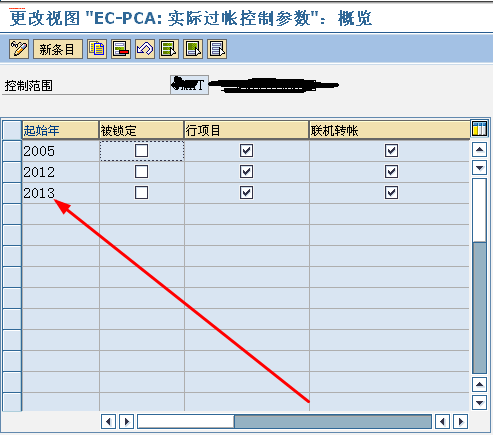Click the right-end scroll-right arrow of horizontal scrollbar

coord(460,422)
